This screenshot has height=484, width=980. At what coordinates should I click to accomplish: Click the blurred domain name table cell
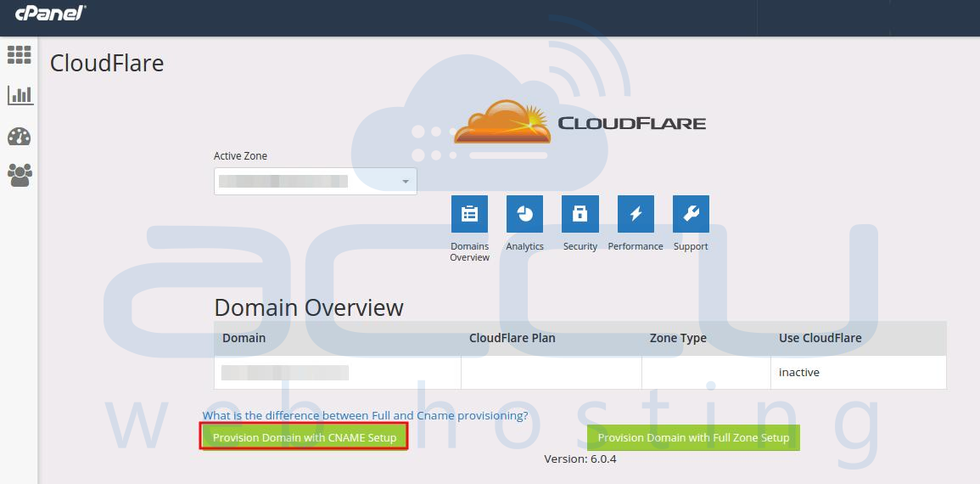point(338,373)
